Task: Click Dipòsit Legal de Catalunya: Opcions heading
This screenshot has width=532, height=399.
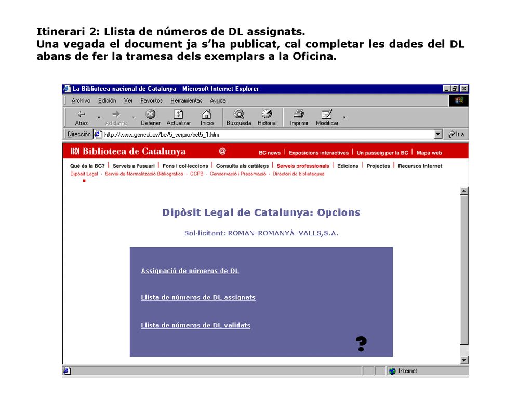Action: pos(261,212)
